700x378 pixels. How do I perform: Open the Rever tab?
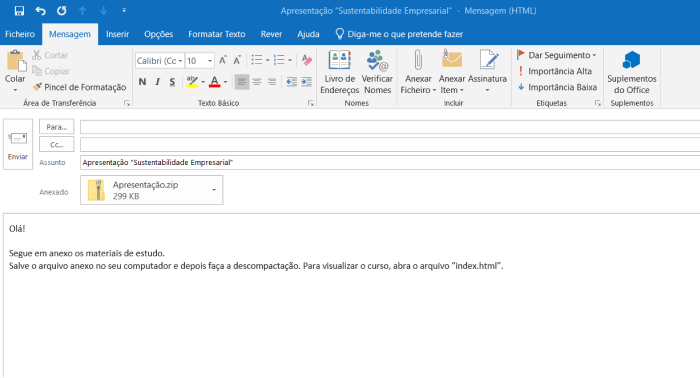pyautogui.click(x=271, y=34)
